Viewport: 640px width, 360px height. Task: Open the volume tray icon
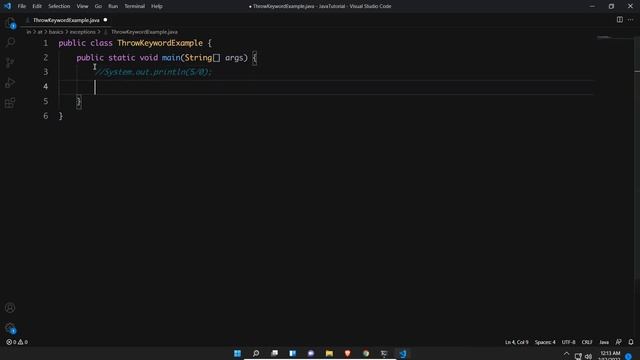coord(588,356)
